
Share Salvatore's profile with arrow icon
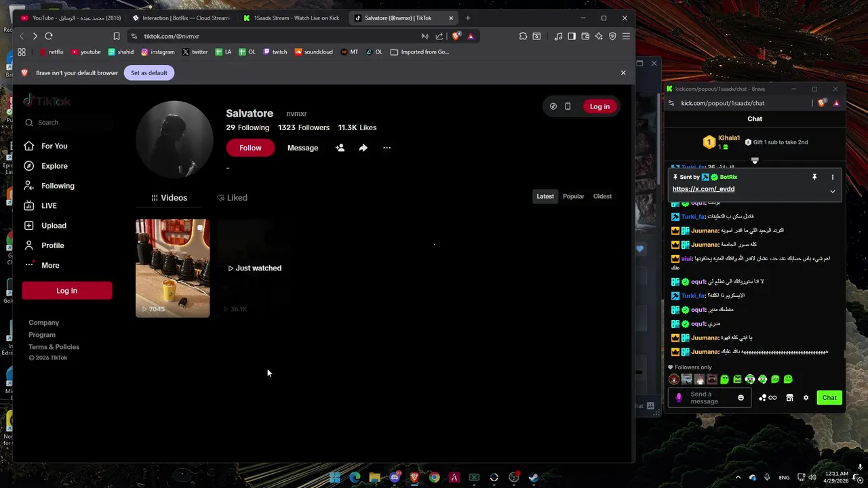click(x=363, y=148)
